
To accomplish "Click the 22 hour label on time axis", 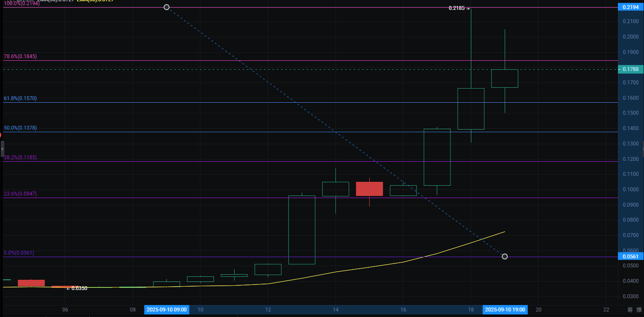I will click(606, 309).
